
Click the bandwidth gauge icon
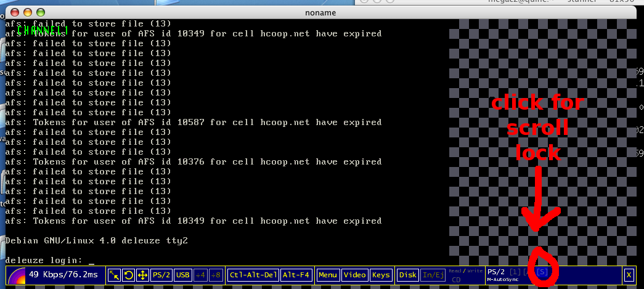click(17, 275)
